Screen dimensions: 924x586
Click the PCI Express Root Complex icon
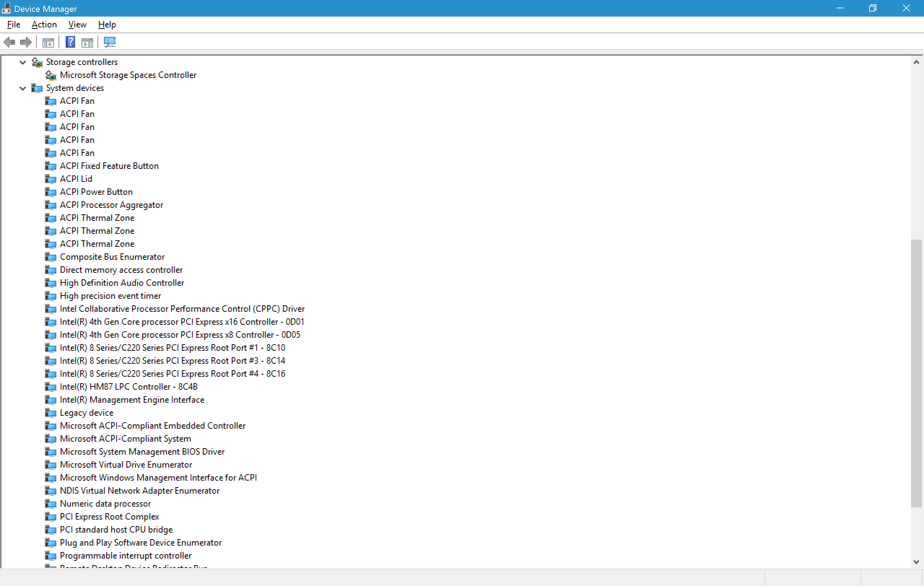coord(51,517)
